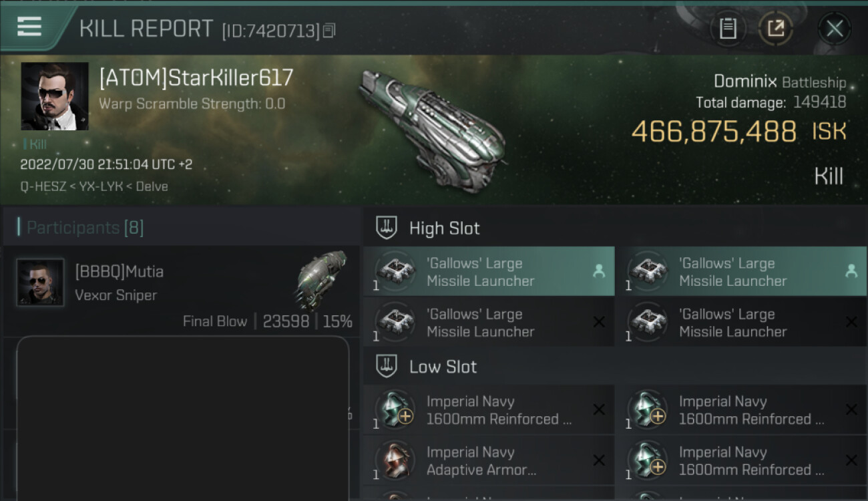The width and height of the screenshot is (868, 501).
Task: Open Mutia's participant portrait
Action: coord(40,283)
